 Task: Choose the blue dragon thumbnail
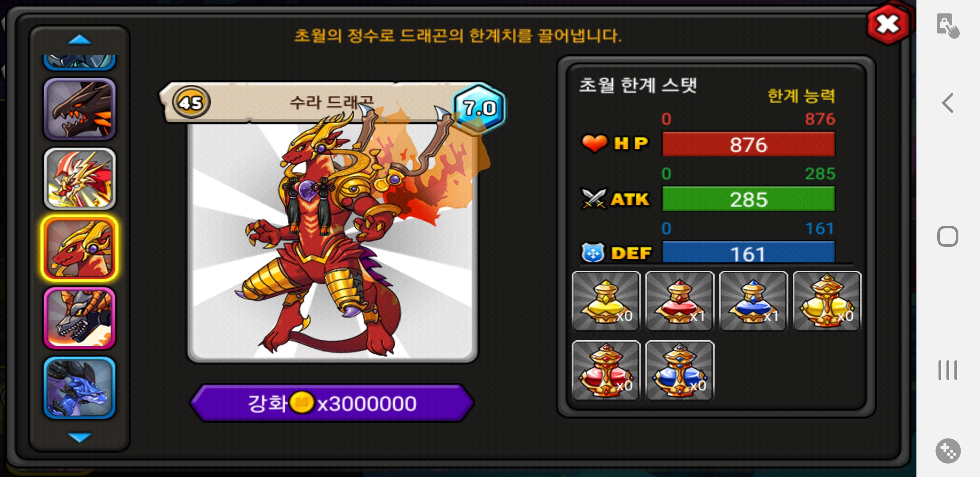[x=79, y=387]
